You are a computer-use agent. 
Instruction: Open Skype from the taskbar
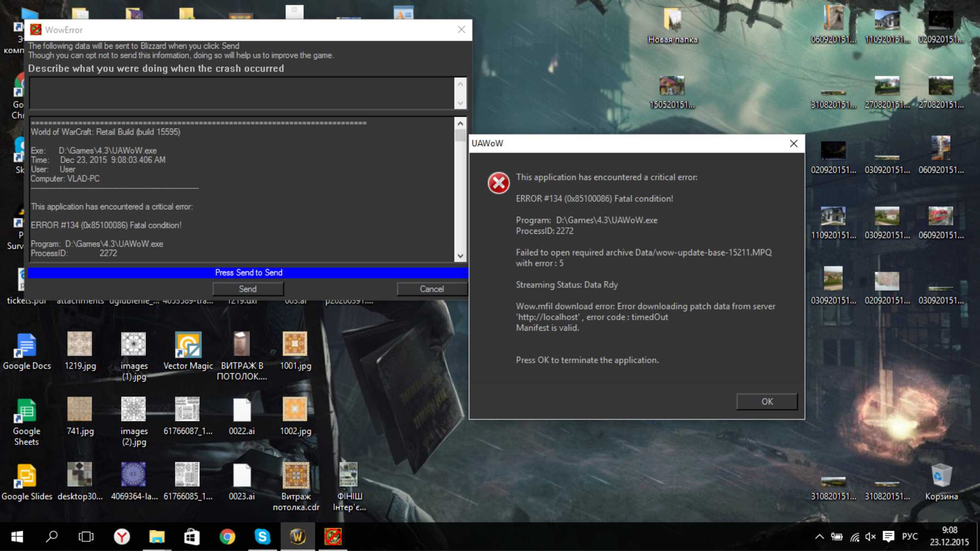[262, 536]
